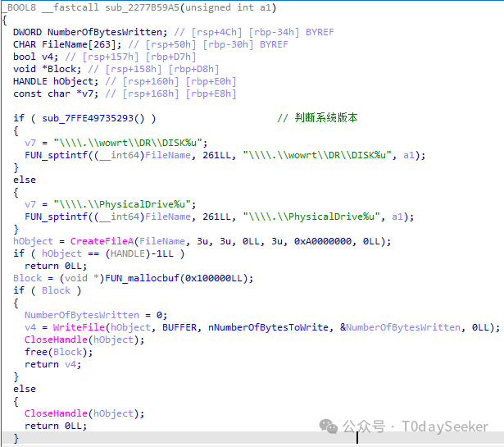The image size is (504, 447).
Task: Select the if ( Block ) condition
Action: 48,290
